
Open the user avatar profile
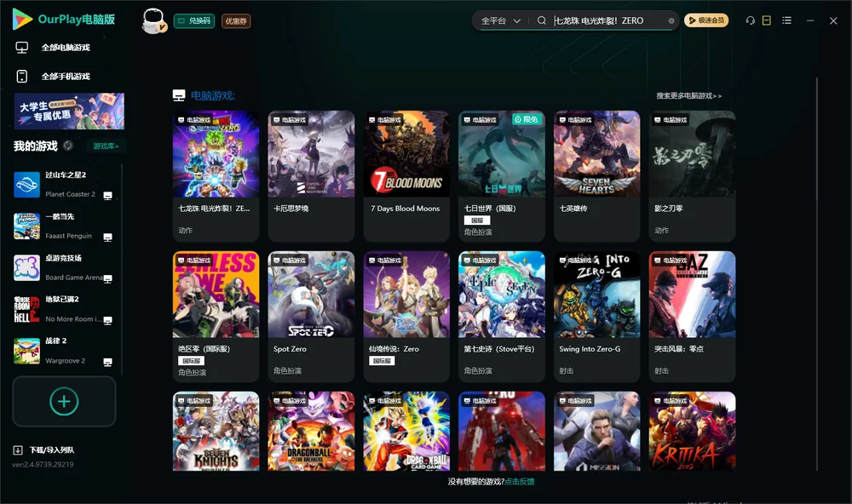click(x=153, y=20)
